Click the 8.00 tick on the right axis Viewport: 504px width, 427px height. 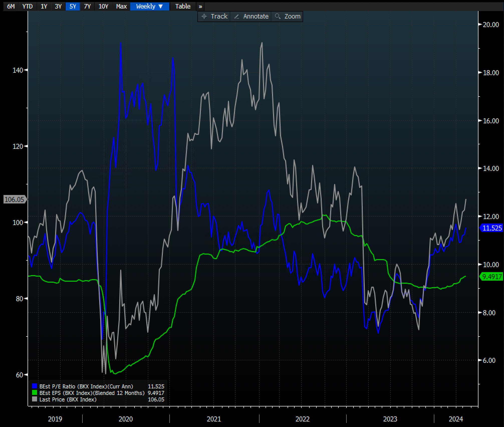489,313
